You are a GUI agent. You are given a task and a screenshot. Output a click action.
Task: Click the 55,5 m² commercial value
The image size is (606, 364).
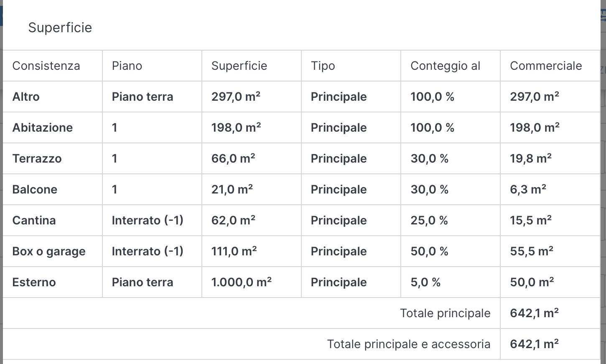click(532, 251)
